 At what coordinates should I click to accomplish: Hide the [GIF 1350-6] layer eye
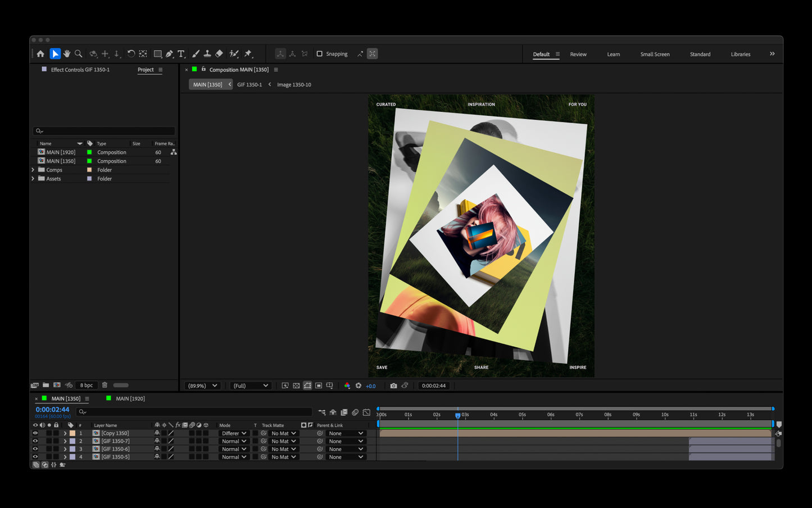click(35, 449)
